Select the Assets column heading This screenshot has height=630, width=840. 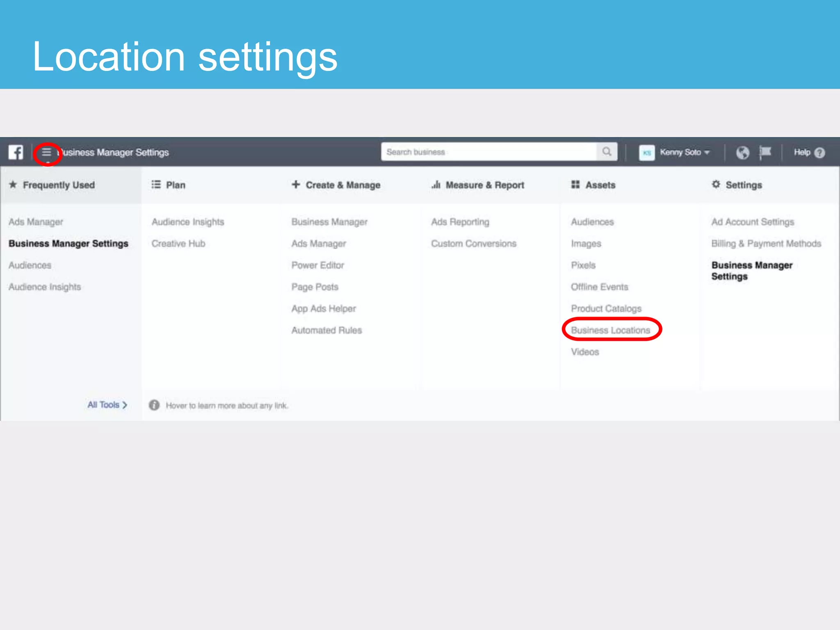(600, 185)
